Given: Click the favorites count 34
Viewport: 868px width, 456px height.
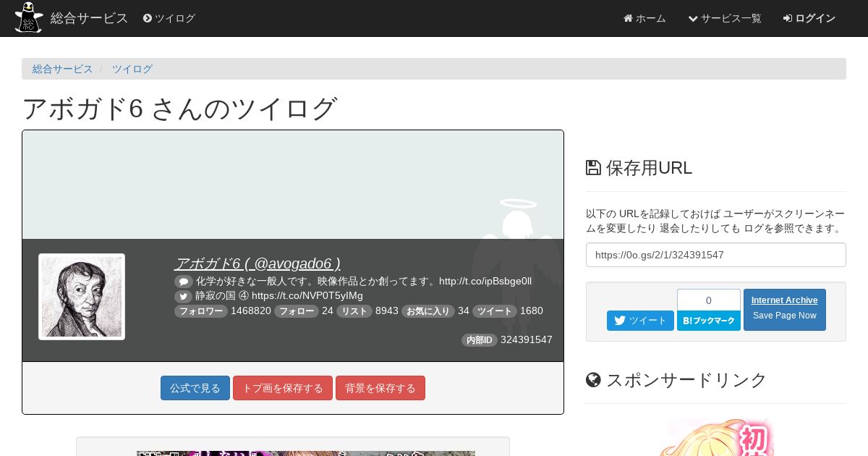Looking at the screenshot, I should pos(464,311).
